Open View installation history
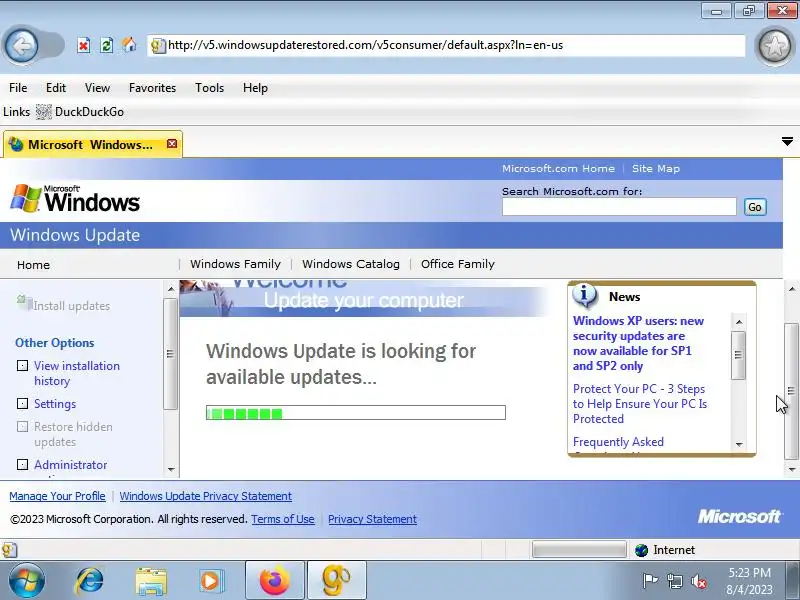Screen dimensions: 800x600 [x=77, y=373]
